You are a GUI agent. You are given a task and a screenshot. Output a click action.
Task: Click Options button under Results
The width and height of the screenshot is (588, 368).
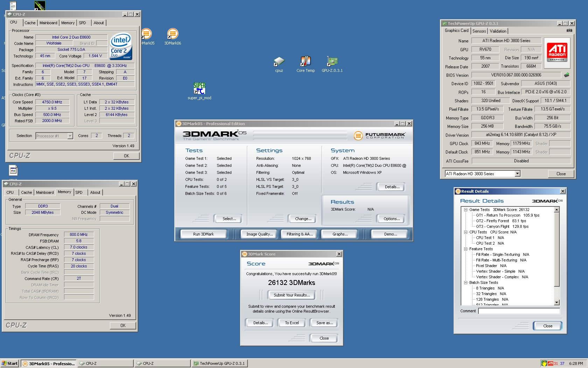tap(392, 219)
